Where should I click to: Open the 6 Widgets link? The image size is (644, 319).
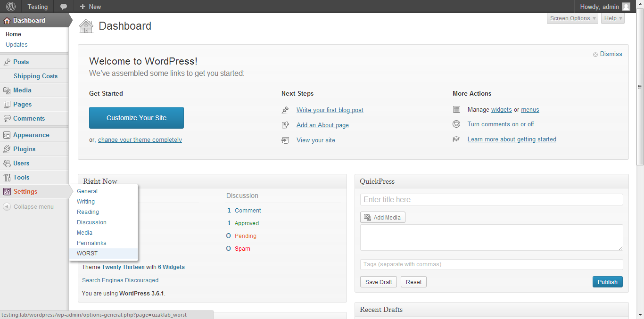(171, 267)
